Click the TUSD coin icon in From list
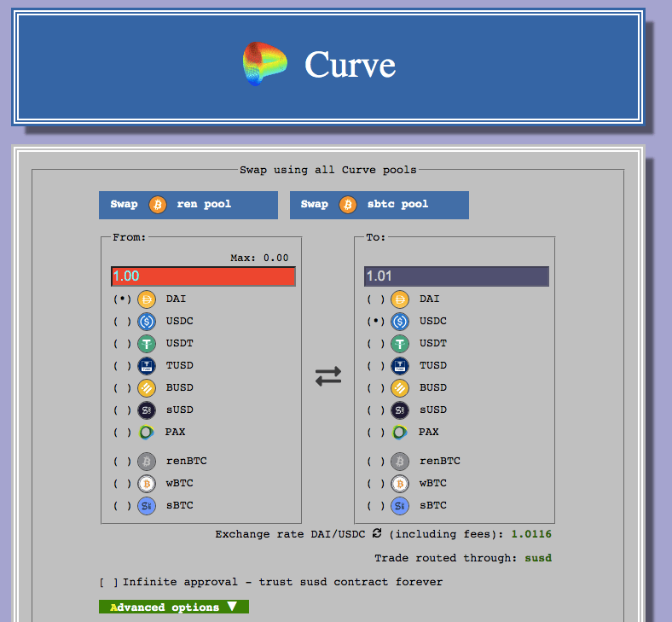Screen dimensions: 672x622 click(x=147, y=366)
